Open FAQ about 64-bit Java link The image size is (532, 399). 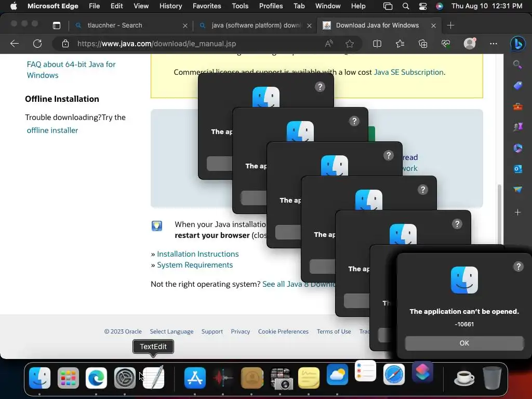click(71, 70)
